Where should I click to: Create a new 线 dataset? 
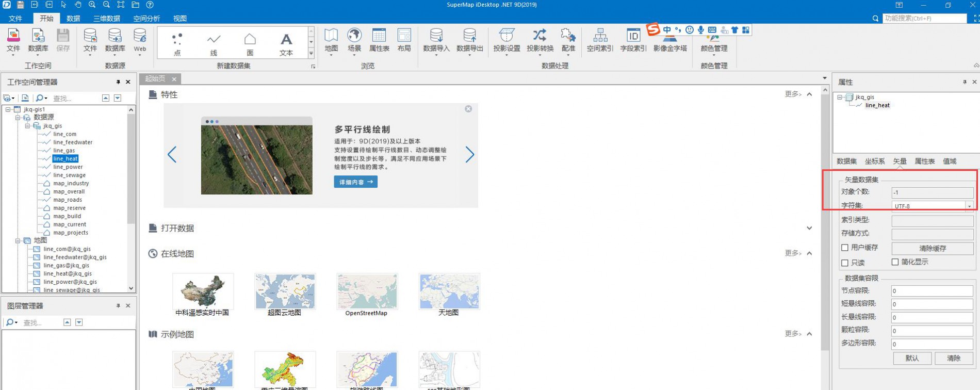coord(214,43)
